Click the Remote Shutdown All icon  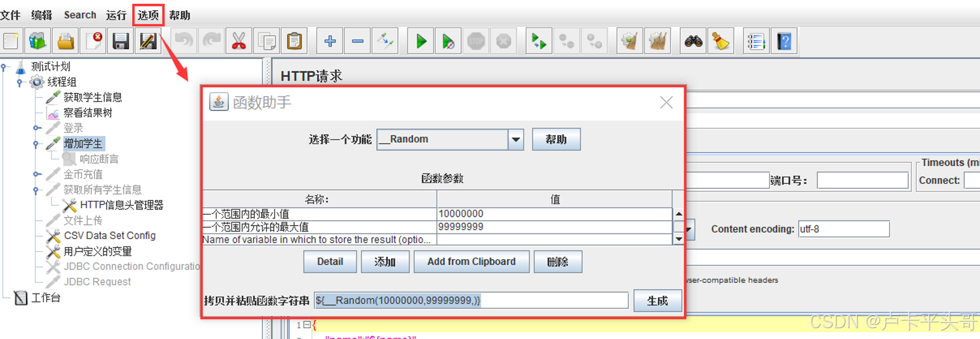(594, 41)
